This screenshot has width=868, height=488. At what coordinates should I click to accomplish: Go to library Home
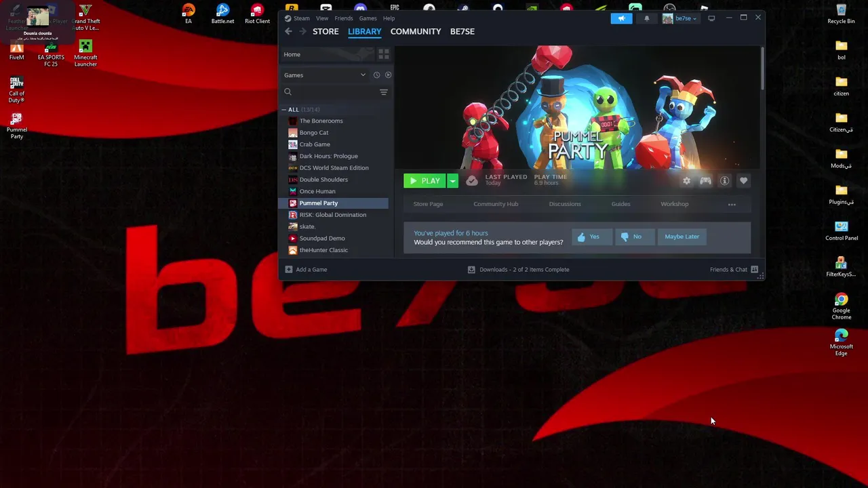[327, 54]
